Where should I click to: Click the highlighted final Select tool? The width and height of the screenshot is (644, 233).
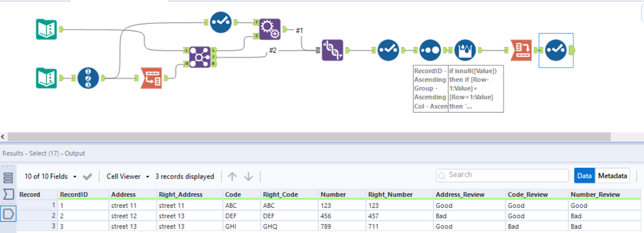(x=556, y=50)
